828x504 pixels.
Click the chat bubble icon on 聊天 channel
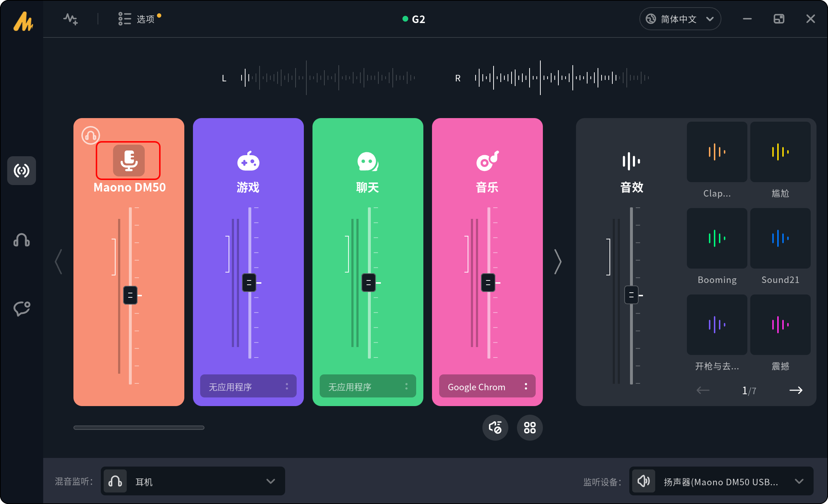[x=368, y=162]
